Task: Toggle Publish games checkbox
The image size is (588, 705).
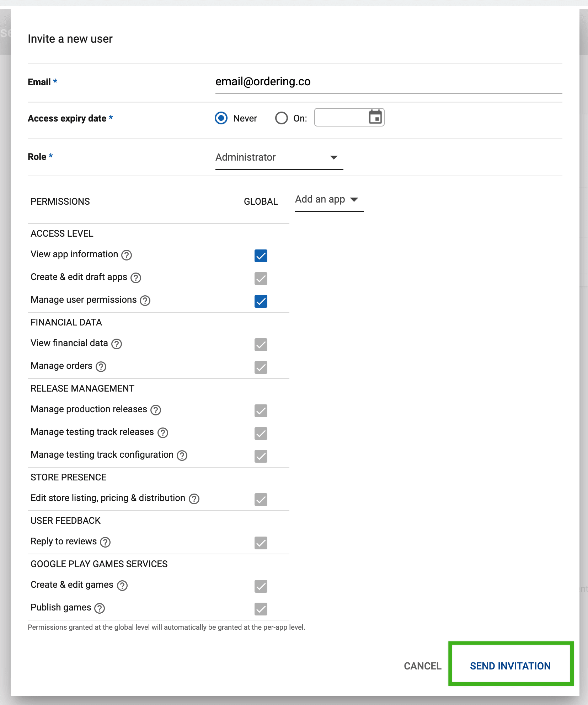Action: click(x=261, y=609)
